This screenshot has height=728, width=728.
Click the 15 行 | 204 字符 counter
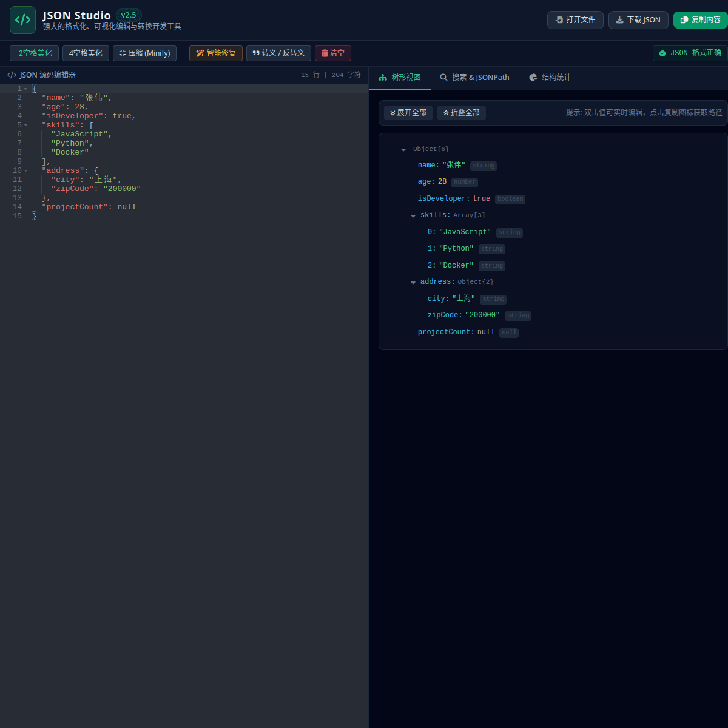[x=331, y=75]
